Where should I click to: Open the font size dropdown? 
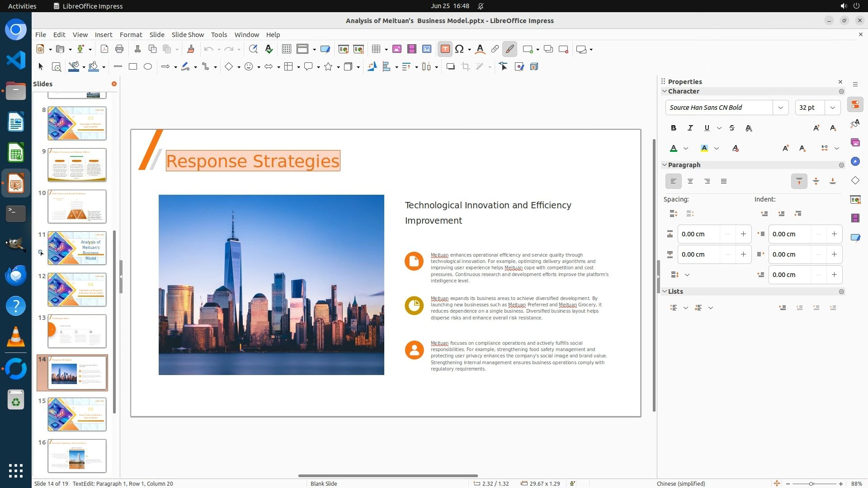pyautogui.click(x=832, y=108)
